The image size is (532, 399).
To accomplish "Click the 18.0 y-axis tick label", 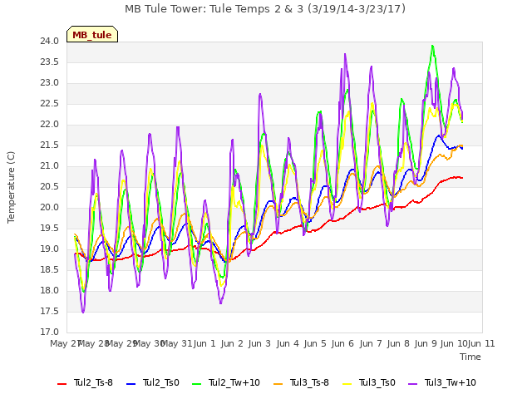I will [x=50, y=291].
